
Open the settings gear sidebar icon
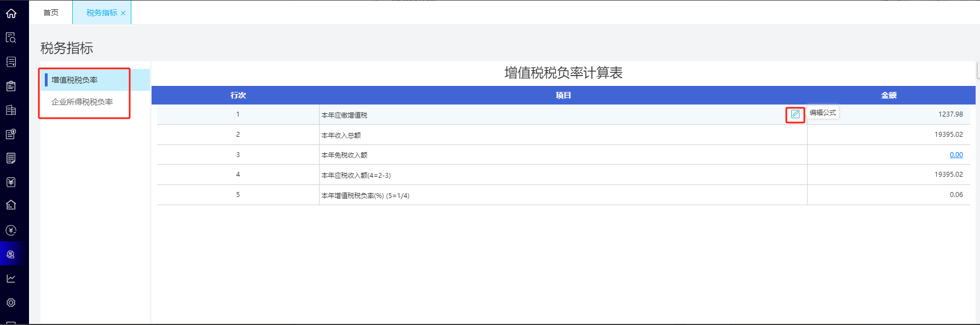tap(11, 303)
